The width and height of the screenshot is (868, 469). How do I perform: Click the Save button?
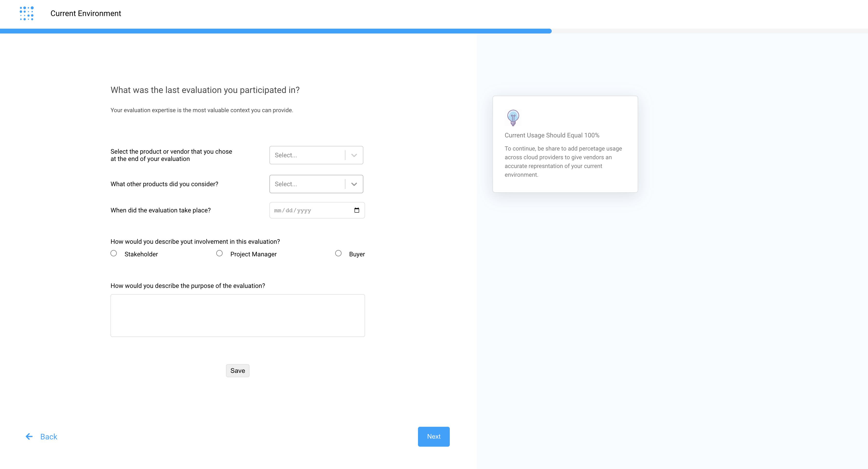click(238, 371)
